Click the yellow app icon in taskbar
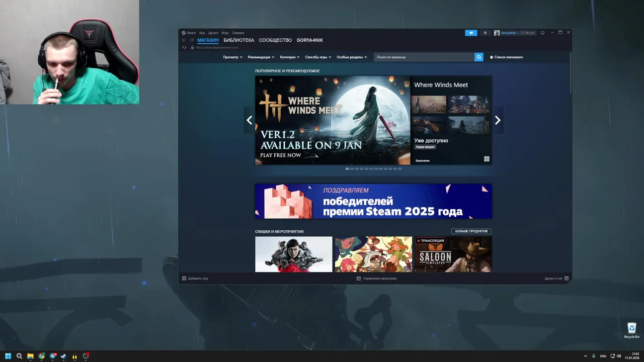The image size is (644, 362). [74, 356]
